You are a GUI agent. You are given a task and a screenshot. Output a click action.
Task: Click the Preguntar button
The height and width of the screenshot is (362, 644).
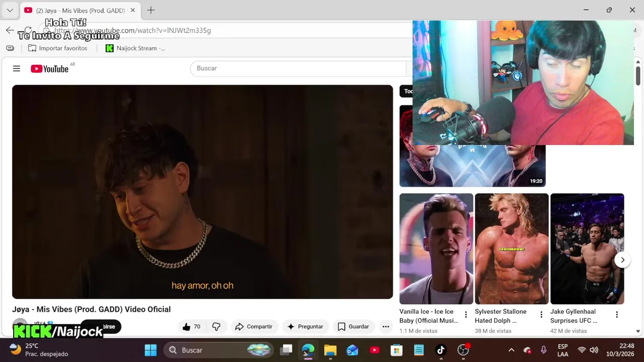coord(305,327)
